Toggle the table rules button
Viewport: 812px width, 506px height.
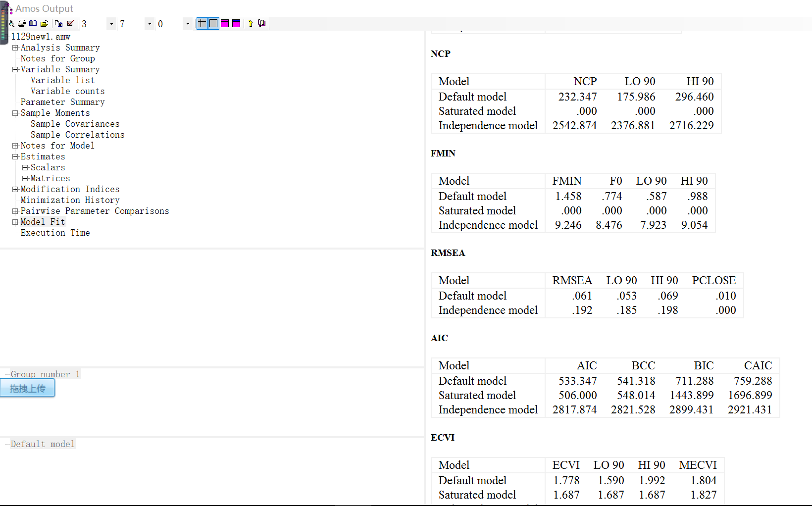click(202, 23)
